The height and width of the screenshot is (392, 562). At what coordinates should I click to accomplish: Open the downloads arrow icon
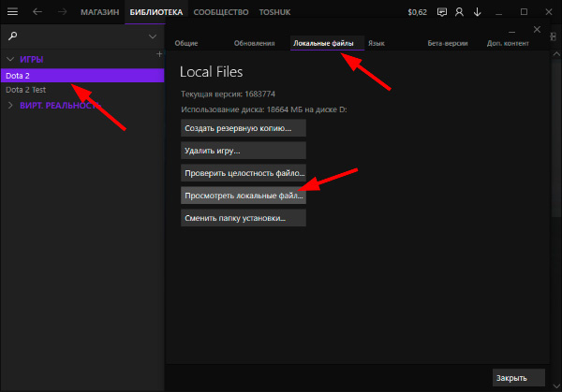477,12
